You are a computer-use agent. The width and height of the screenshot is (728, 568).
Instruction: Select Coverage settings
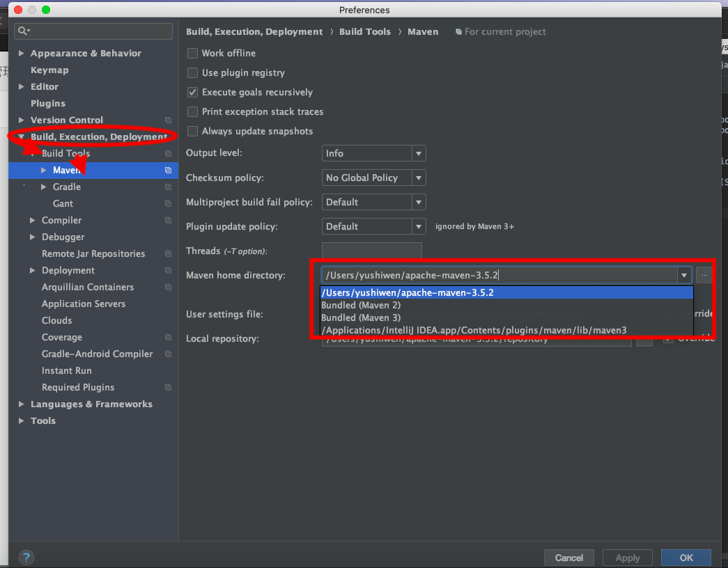point(62,338)
